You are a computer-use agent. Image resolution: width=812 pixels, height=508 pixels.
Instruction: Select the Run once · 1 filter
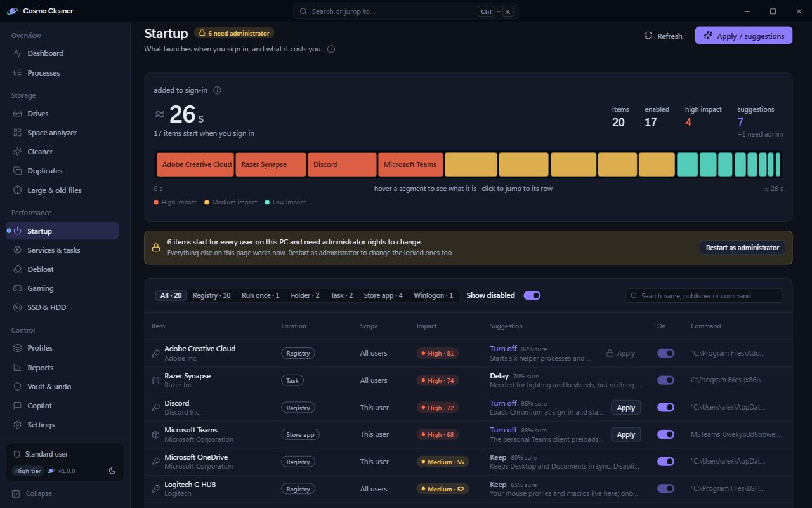point(261,295)
